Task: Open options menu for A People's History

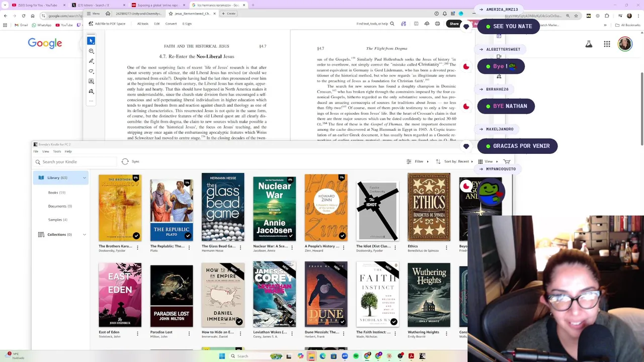Action: click(x=344, y=247)
